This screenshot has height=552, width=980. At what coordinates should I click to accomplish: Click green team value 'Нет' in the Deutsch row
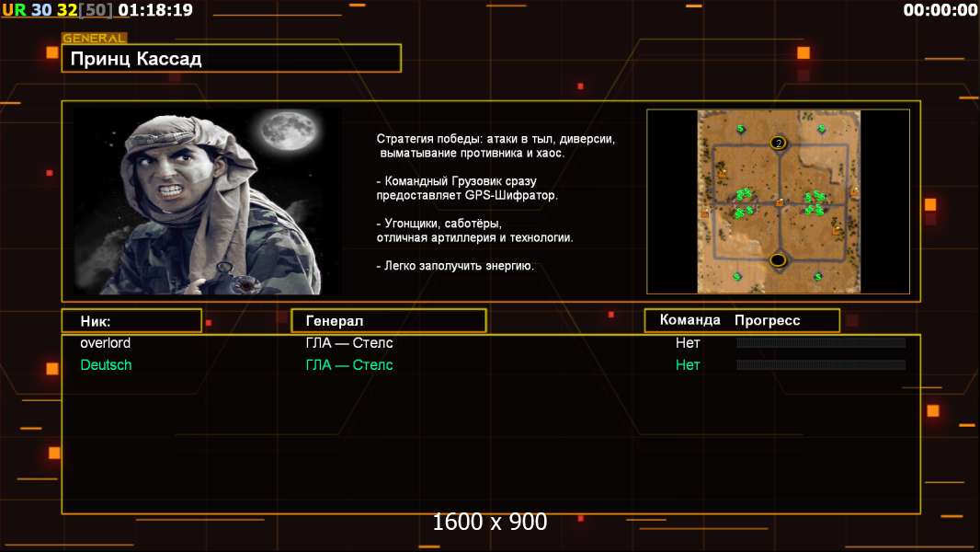[x=688, y=364]
